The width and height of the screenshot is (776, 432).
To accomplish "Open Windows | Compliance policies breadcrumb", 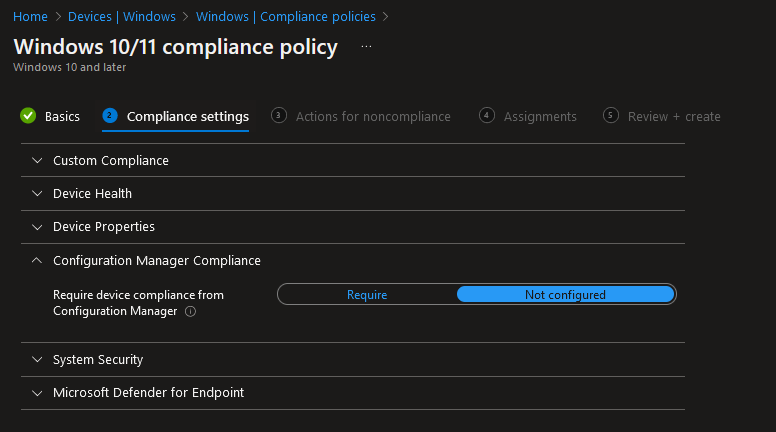I will point(286,17).
